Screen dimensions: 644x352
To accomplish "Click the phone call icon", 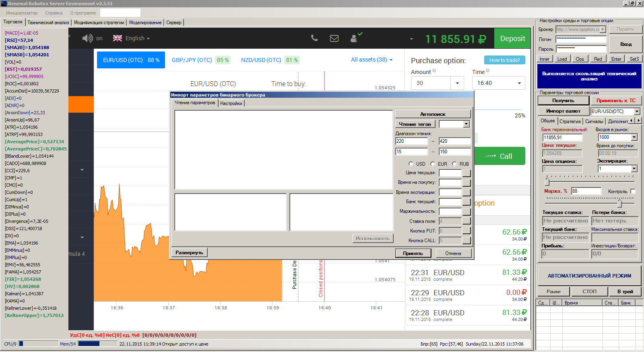I will tap(314, 38).
